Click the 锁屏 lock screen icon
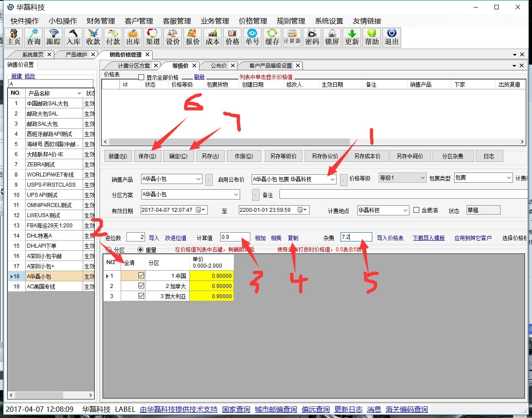 (x=332, y=37)
